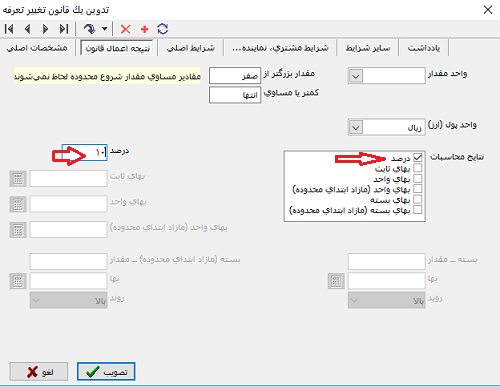
Task: Click the بهاي واحد input field
Action: (x=68, y=204)
